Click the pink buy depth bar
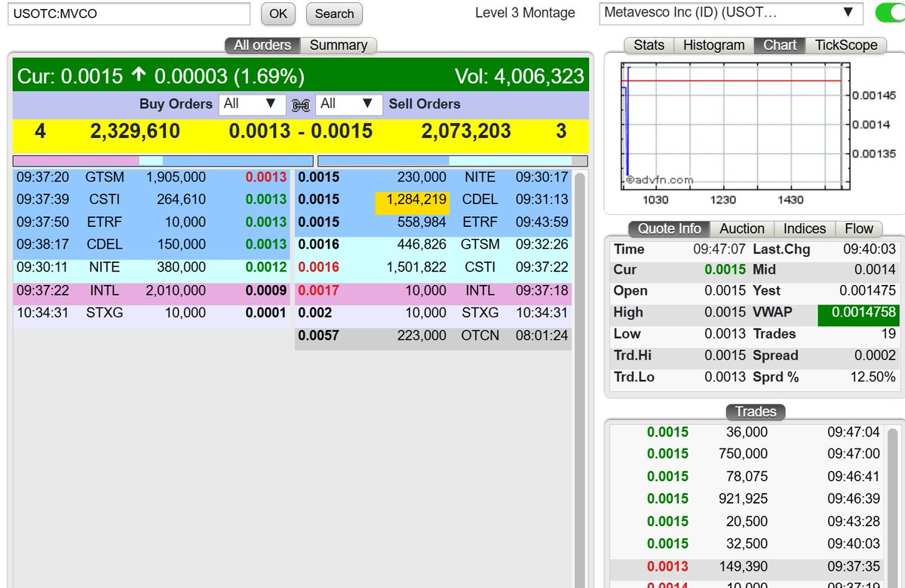 coord(75,161)
